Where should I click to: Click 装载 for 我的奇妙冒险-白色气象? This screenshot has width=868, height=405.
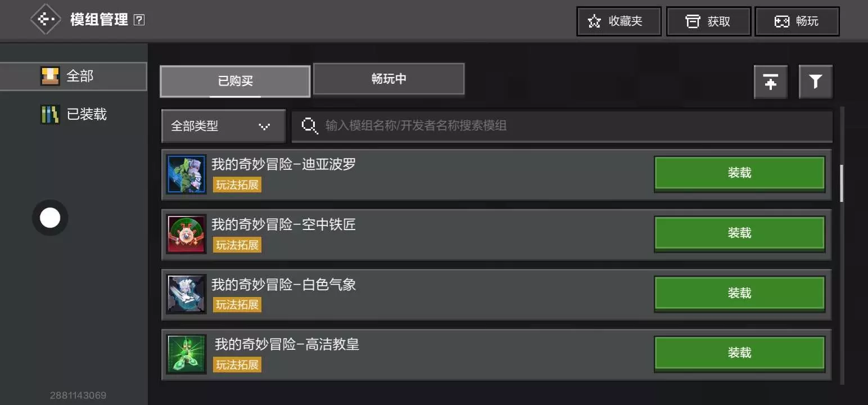point(739,294)
